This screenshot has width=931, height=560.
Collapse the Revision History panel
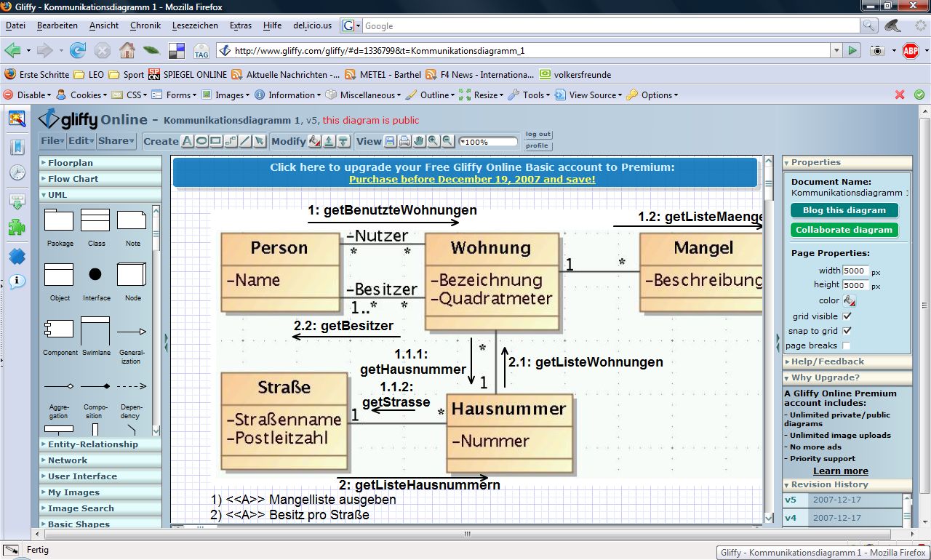[847, 484]
